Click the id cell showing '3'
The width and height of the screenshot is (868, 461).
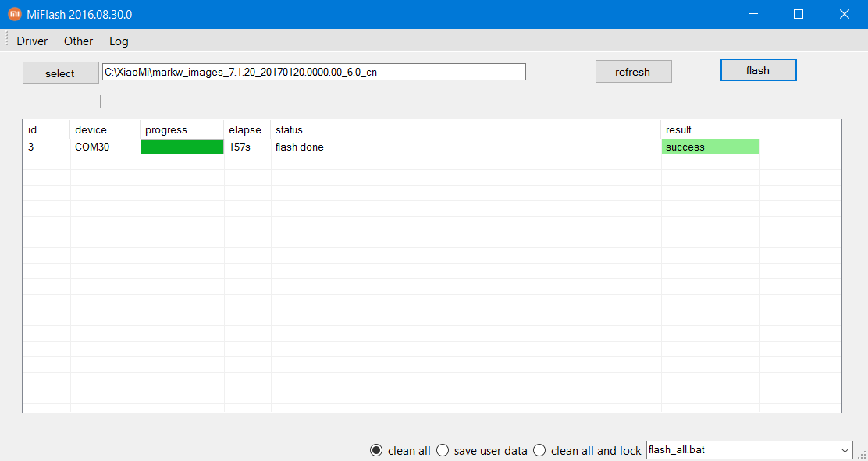tap(47, 147)
